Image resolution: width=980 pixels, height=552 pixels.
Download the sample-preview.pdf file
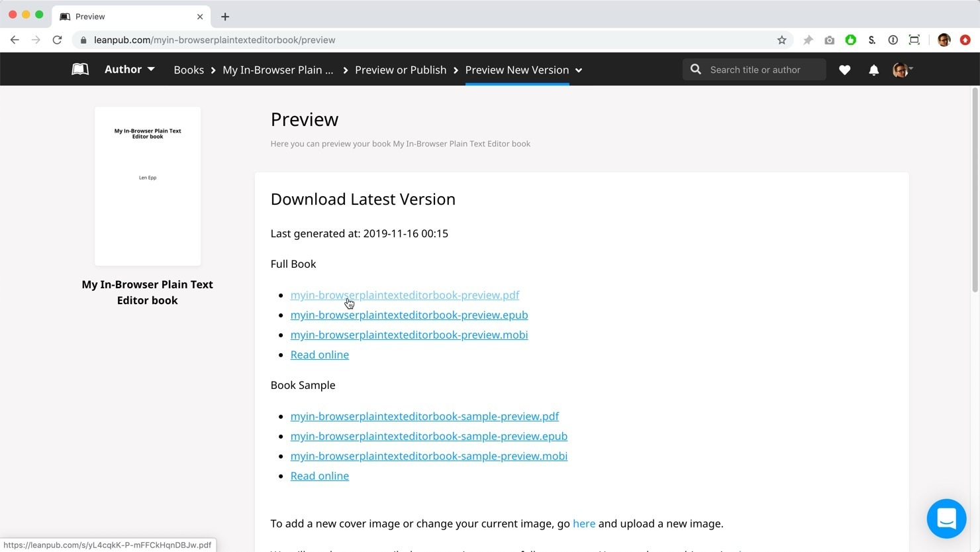coord(424,416)
